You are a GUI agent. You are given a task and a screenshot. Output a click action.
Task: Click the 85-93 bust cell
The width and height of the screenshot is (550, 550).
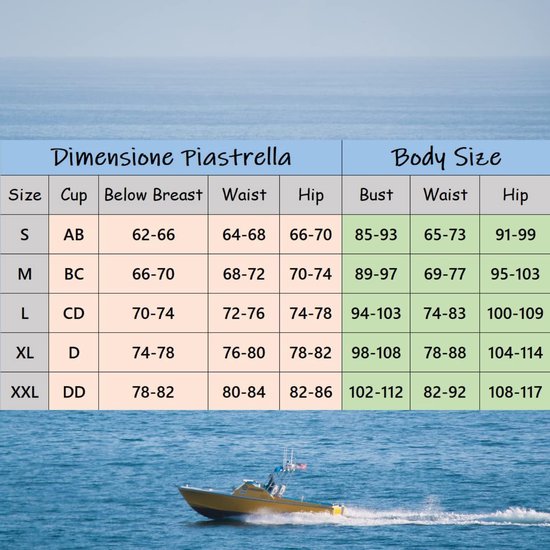[x=376, y=234]
